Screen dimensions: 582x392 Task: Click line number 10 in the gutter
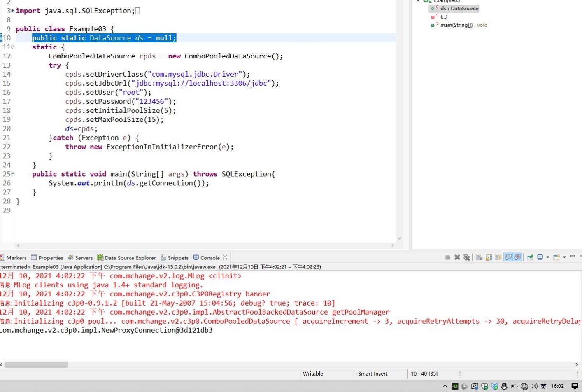pyautogui.click(x=7, y=38)
